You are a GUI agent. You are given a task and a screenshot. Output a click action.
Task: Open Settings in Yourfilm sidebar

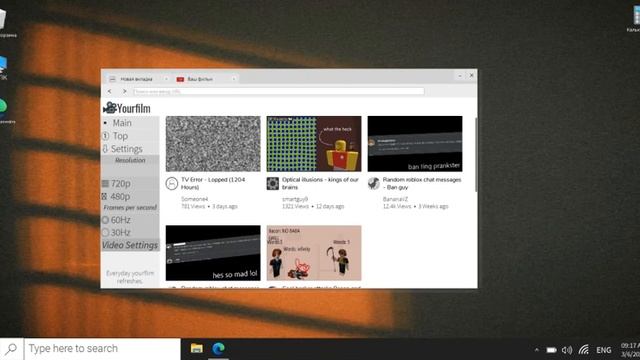[x=127, y=149]
